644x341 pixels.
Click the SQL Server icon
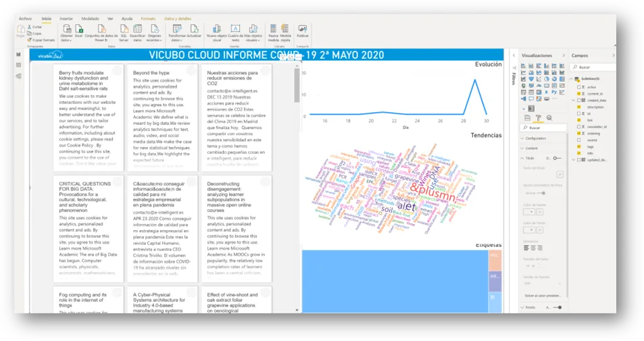[124, 29]
